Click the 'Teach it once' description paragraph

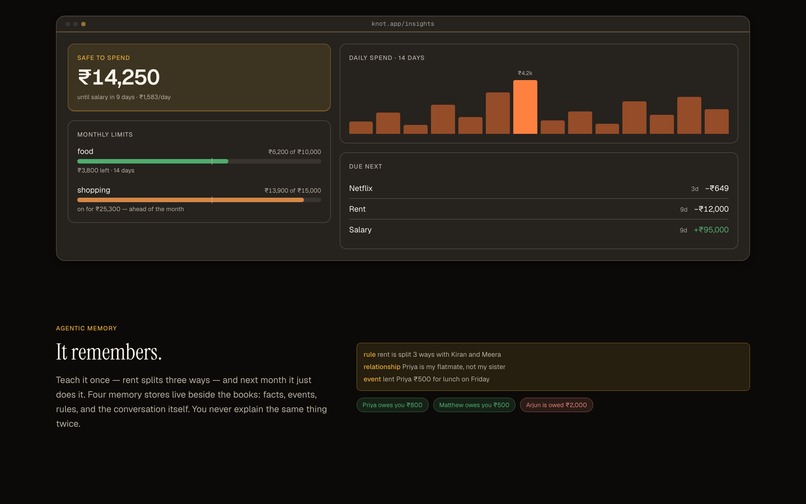tap(191, 402)
